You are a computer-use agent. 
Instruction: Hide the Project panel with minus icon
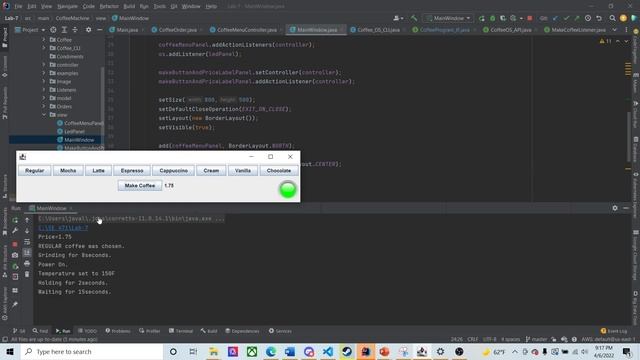point(100,30)
